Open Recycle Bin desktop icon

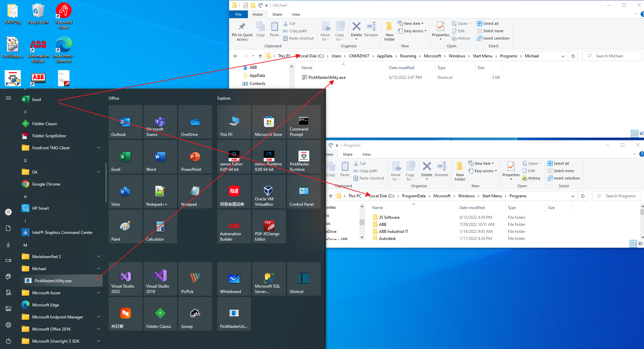click(38, 14)
